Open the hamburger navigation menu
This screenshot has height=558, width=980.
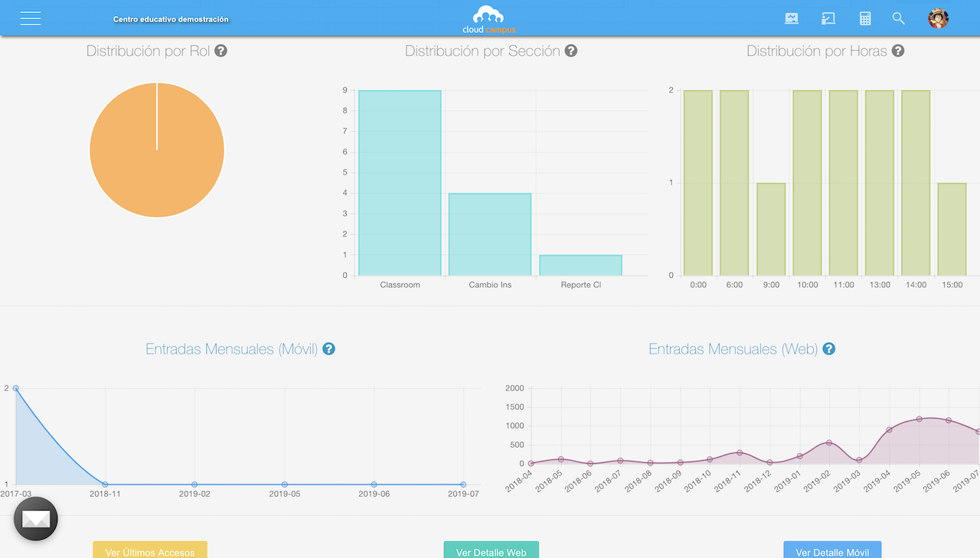point(31,18)
